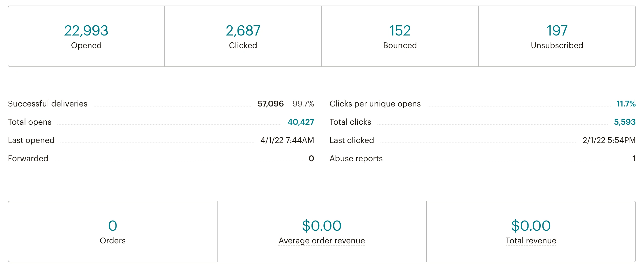Click the Successful deliveries count 57,096
This screenshot has width=644, height=269.
pyautogui.click(x=270, y=104)
